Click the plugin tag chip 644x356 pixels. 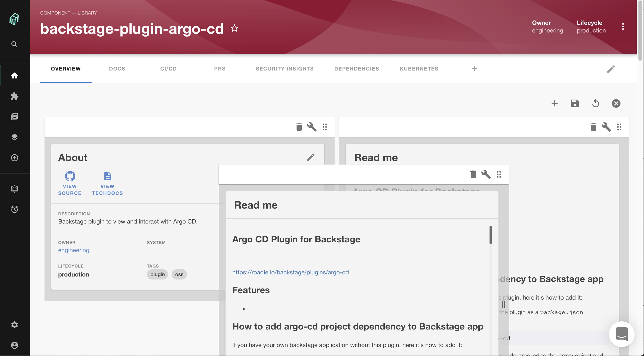tap(157, 274)
